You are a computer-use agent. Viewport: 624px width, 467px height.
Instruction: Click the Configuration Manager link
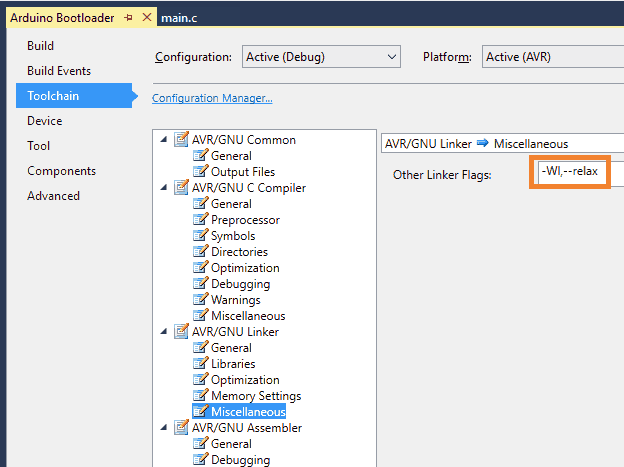click(x=212, y=98)
